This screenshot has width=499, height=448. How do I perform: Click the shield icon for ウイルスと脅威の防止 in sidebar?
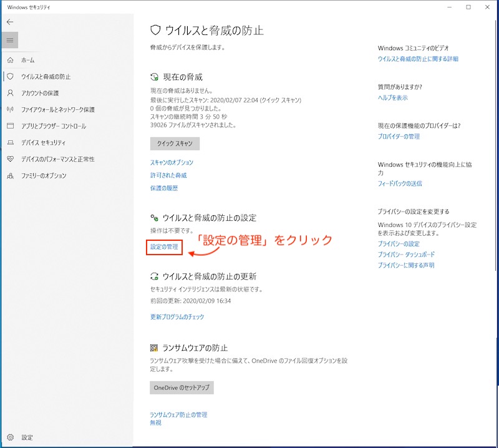pyautogui.click(x=10, y=76)
